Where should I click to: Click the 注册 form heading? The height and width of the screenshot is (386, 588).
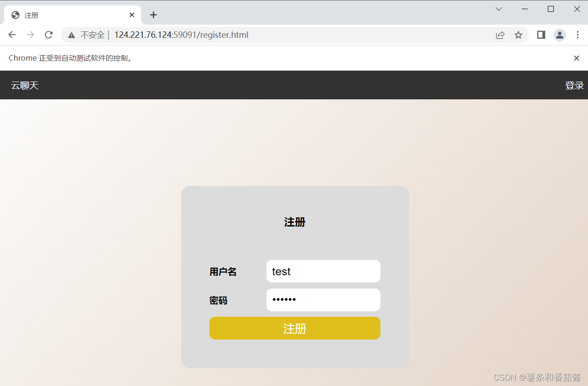[295, 222]
